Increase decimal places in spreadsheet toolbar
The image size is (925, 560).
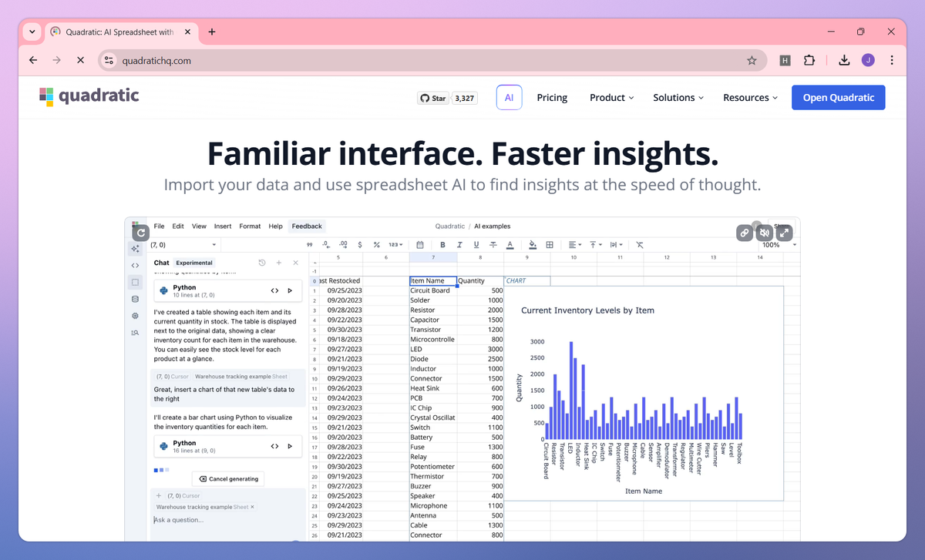coord(343,245)
